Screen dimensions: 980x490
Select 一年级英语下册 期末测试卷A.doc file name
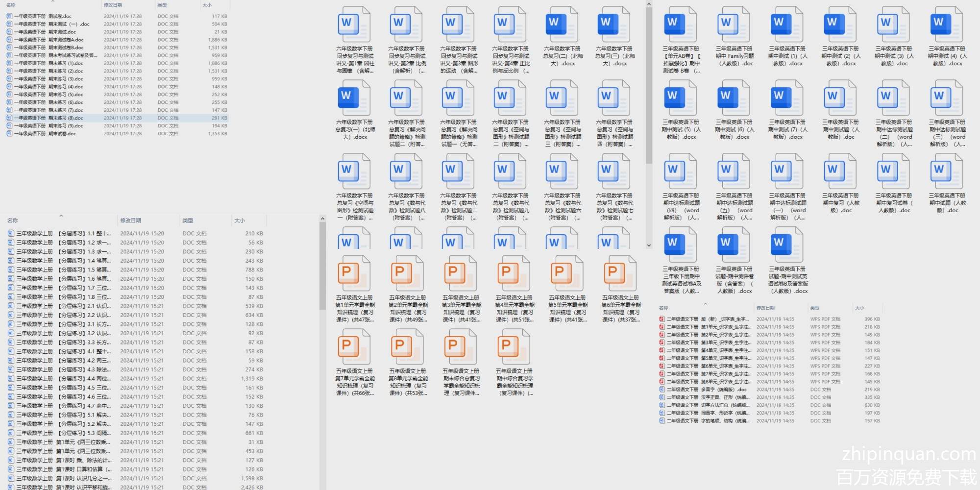coord(49,40)
